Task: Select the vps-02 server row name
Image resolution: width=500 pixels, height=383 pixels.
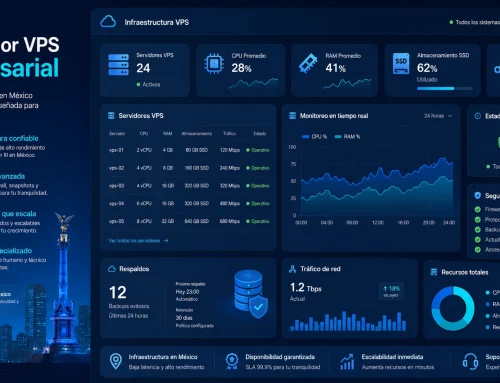Action: point(116,168)
